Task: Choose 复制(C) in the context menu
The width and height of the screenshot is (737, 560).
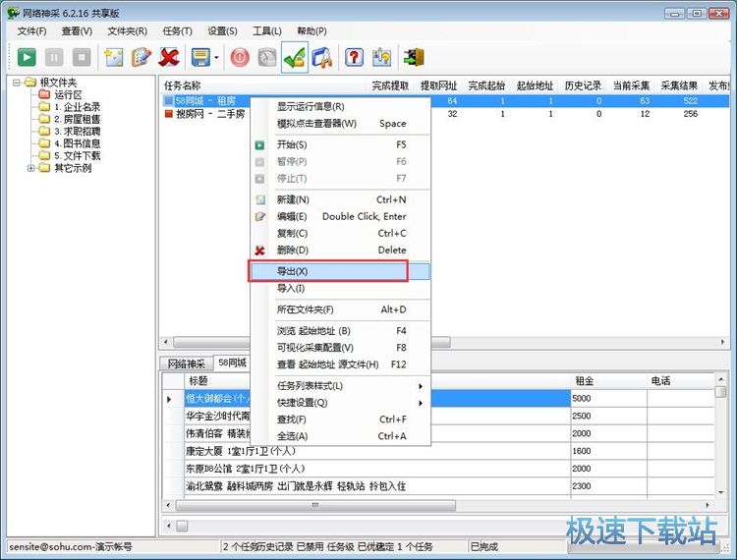Action: tap(341, 234)
